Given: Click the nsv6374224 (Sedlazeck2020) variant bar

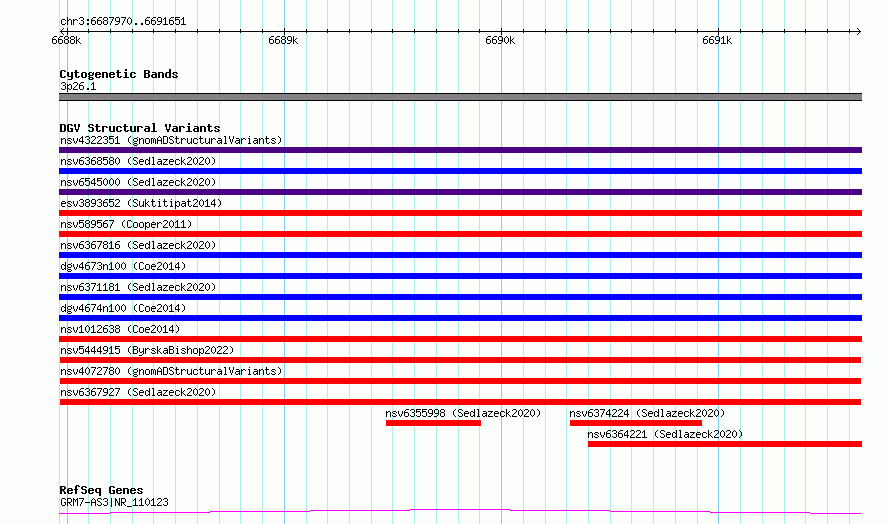Looking at the screenshot, I should pos(636,423).
